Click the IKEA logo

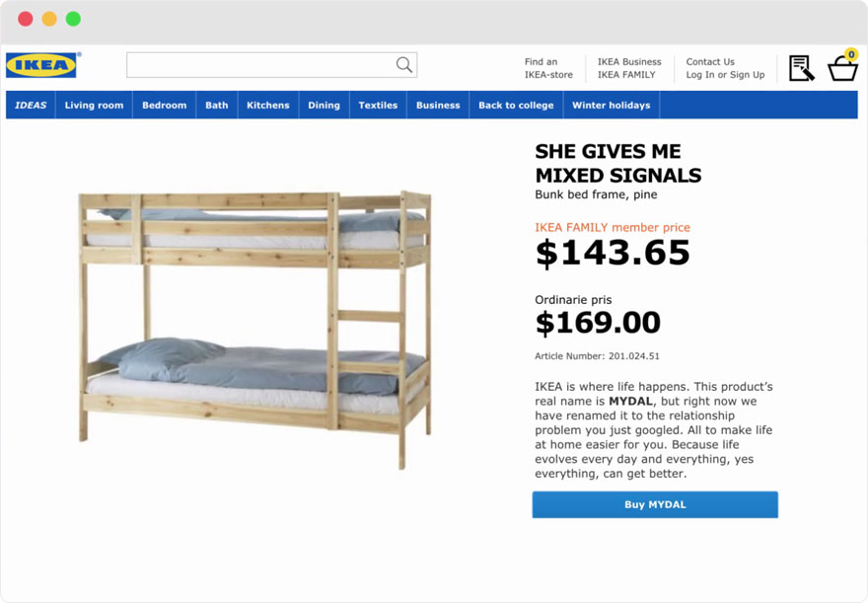point(41,65)
